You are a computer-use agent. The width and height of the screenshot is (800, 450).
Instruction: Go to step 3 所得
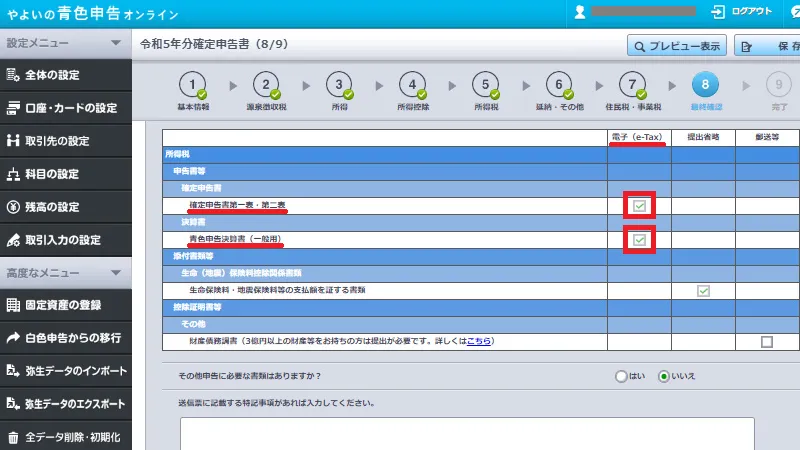coord(339,91)
